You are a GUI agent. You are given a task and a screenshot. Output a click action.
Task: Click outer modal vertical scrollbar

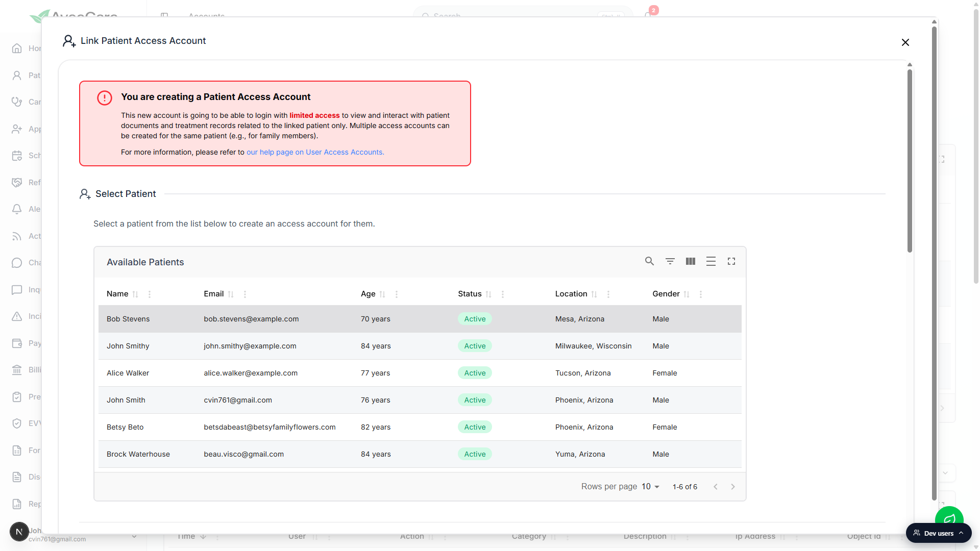click(x=934, y=263)
